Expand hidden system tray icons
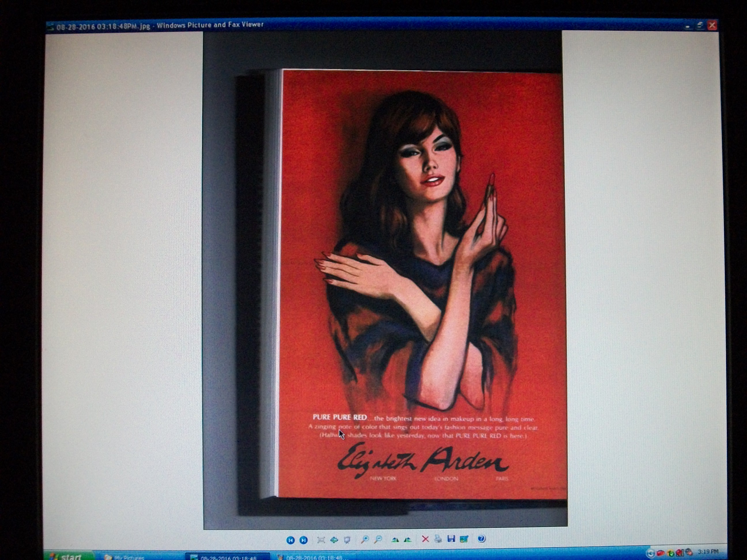Screen dimensions: 747x560 tap(650, 553)
